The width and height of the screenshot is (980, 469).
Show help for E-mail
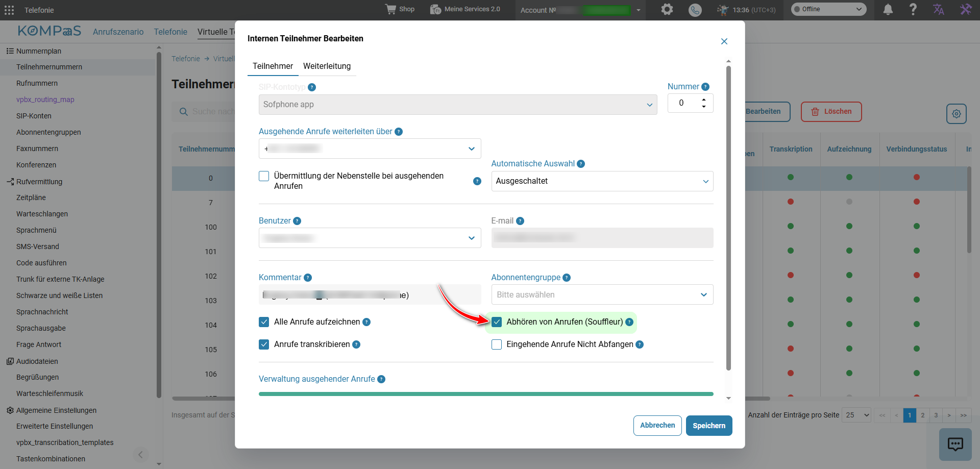520,221
